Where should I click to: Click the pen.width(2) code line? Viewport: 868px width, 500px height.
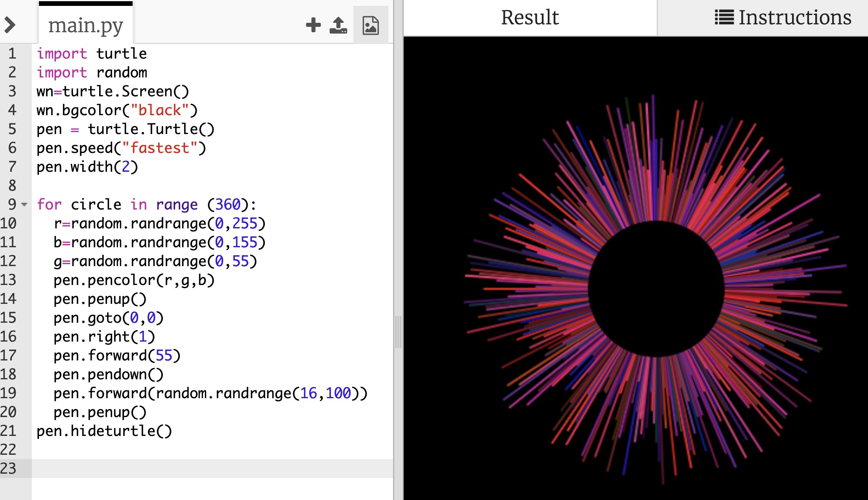(87, 167)
